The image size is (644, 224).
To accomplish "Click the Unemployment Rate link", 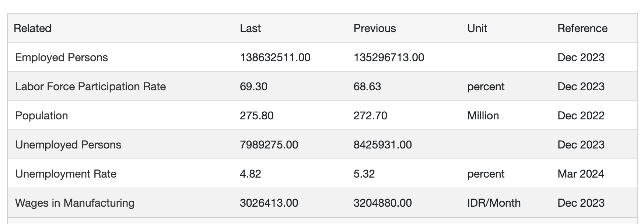I will 66,174.
